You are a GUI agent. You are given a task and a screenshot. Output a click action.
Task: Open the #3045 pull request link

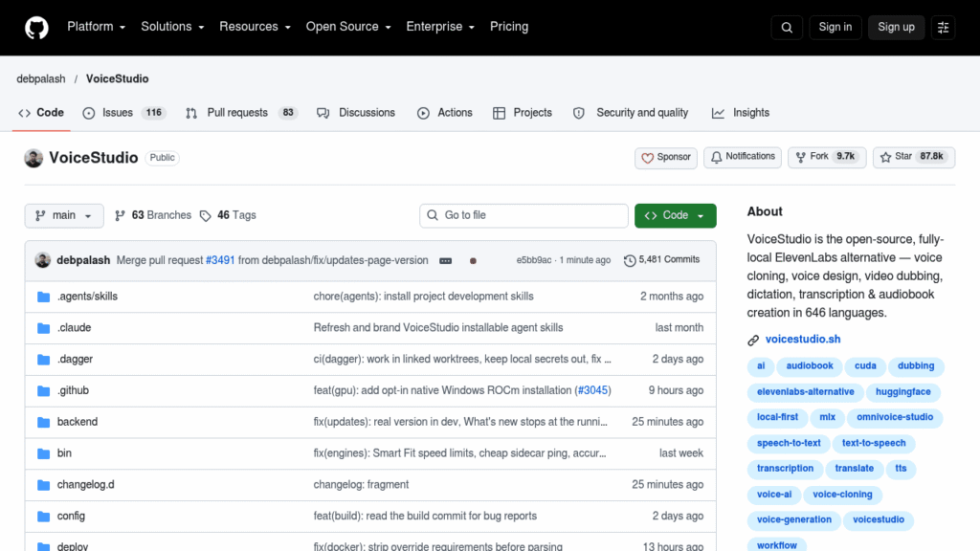[x=592, y=390]
